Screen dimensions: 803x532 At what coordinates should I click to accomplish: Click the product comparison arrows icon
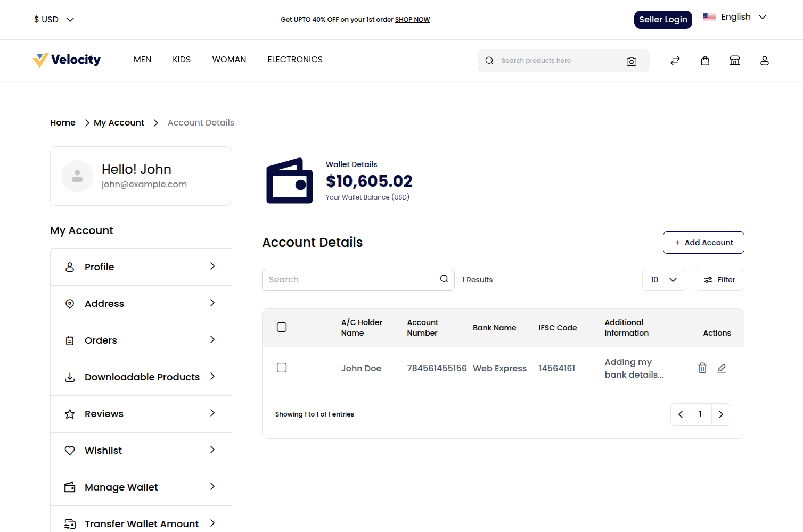pyautogui.click(x=675, y=61)
